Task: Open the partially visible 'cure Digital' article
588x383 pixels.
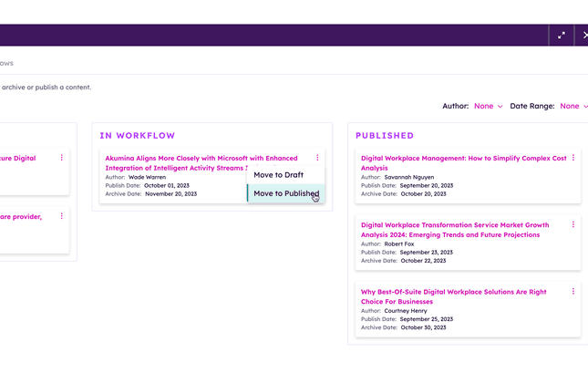Action: (x=17, y=159)
